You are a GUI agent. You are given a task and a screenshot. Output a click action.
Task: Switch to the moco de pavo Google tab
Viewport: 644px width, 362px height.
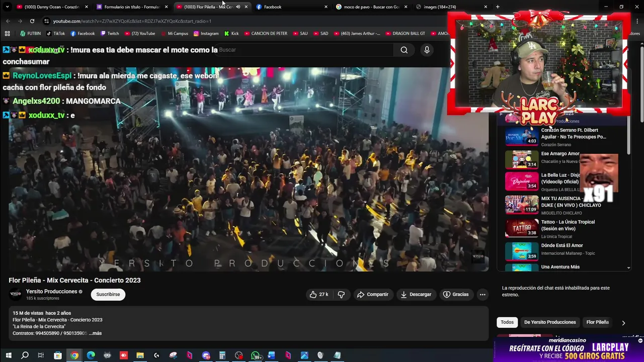[371, 7]
